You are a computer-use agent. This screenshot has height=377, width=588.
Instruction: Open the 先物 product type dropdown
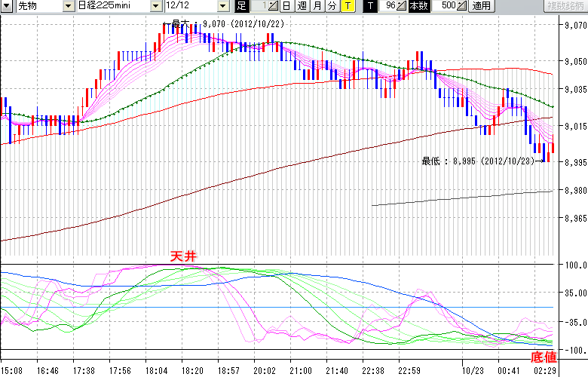69,6
